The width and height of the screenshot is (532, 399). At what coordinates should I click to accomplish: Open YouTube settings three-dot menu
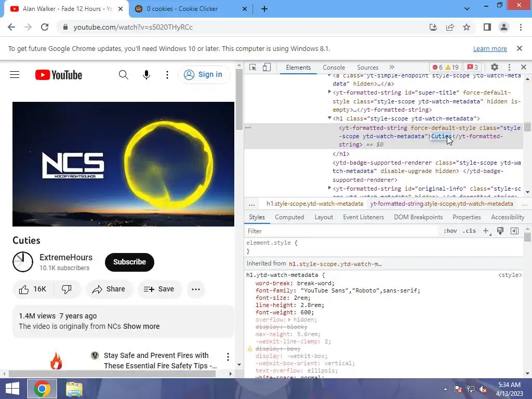(167, 75)
